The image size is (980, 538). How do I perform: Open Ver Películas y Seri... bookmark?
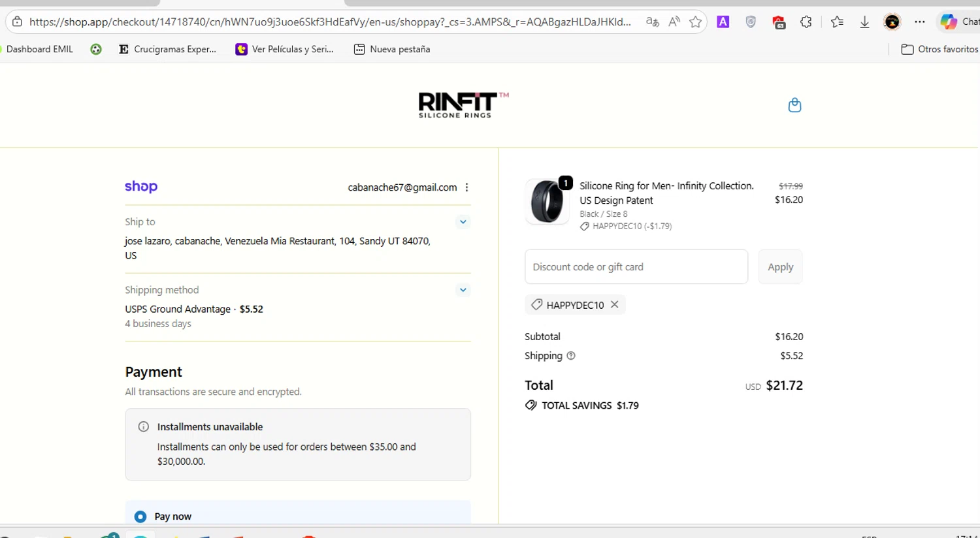click(285, 49)
